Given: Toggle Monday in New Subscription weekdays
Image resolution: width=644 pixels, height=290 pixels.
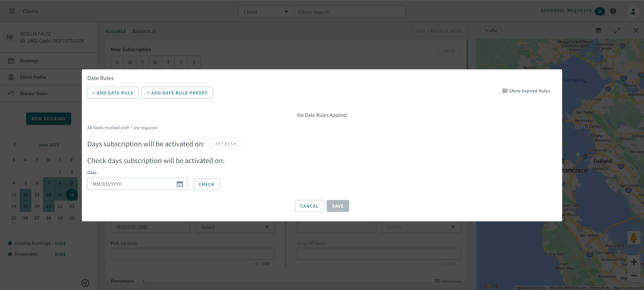Looking at the screenshot, I should click(130, 62).
